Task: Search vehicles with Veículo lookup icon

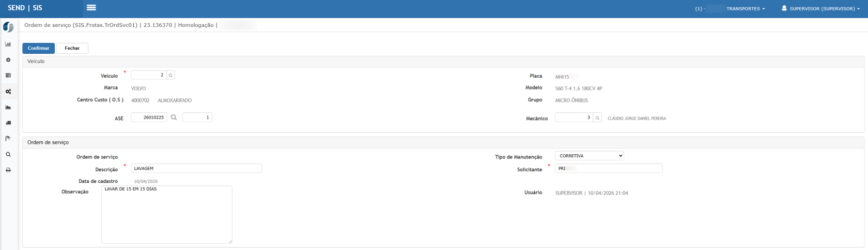Action: click(171, 76)
